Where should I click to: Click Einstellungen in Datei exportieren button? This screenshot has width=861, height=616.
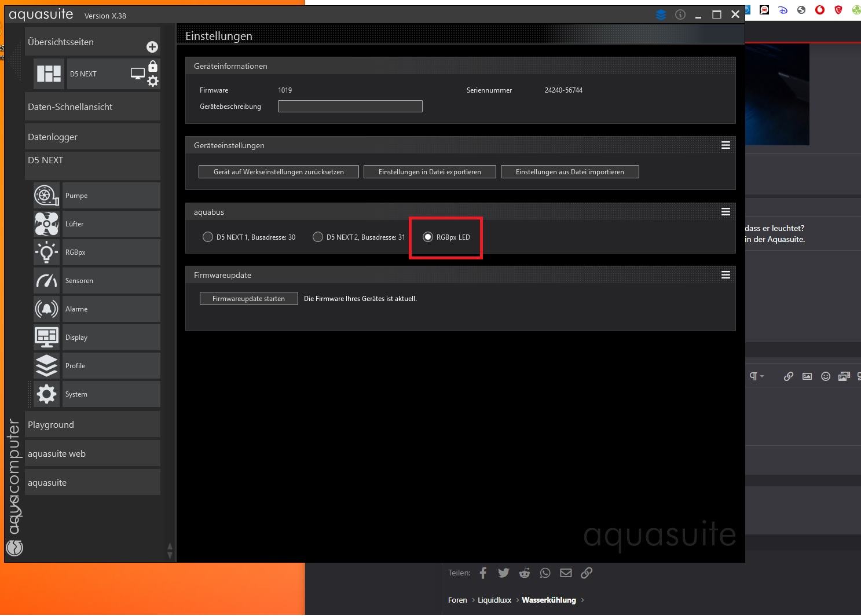(430, 172)
